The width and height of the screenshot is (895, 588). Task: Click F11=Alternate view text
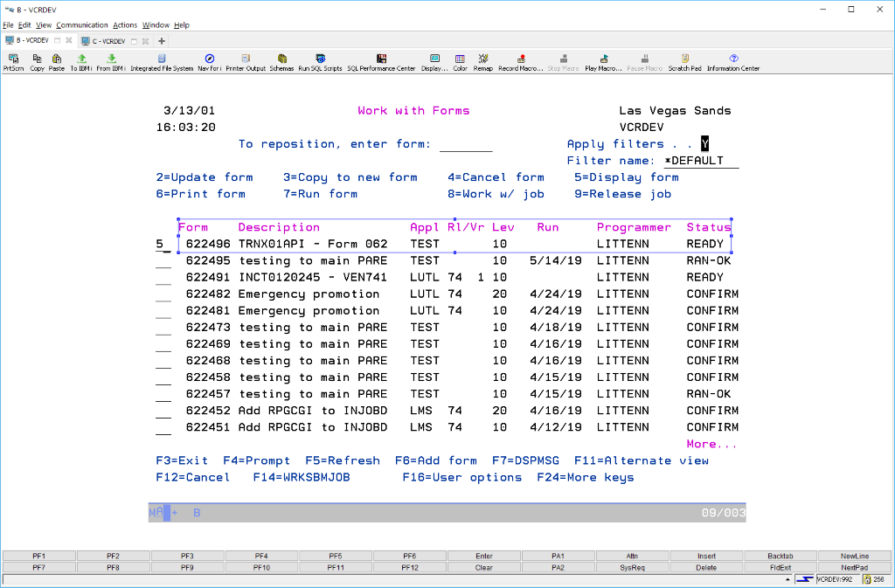click(x=642, y=460)
